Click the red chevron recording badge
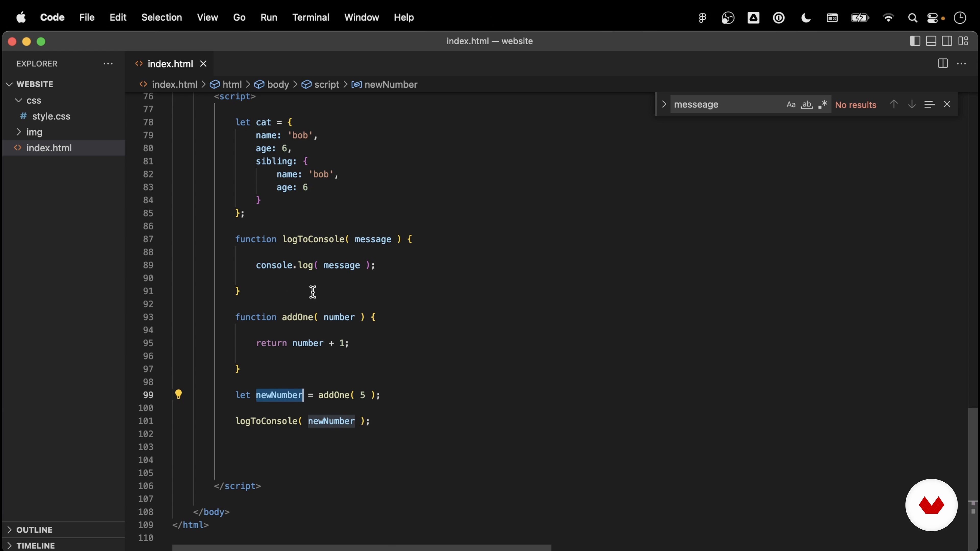The width and height of the screenshot is (980, 551). pyautogui.click(x=931, y=505)
